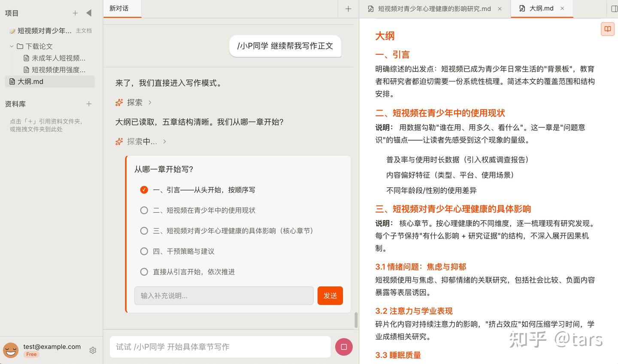Collapse the sidebar with the triangle icon

(88, 13)
